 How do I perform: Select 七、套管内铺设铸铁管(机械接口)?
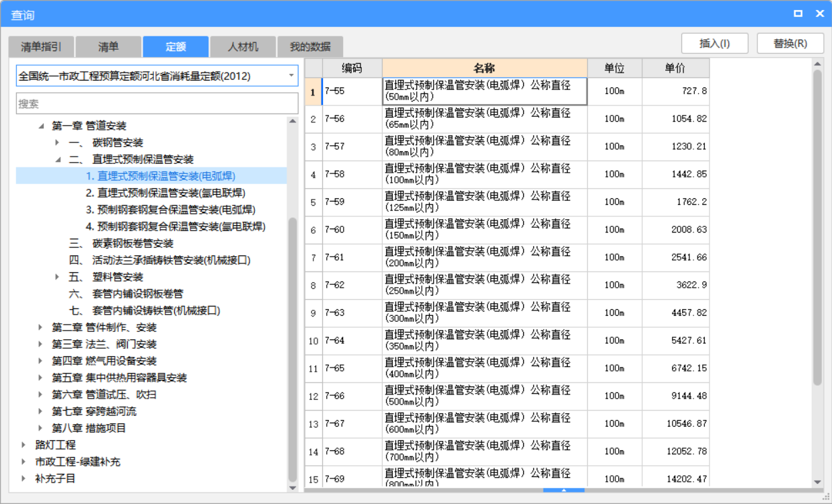[145, 310]
